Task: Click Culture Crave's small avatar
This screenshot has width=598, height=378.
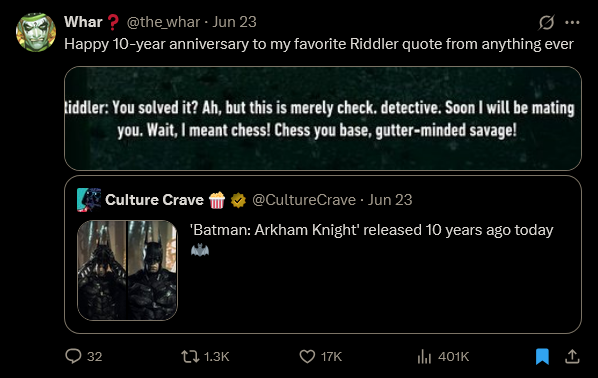Action: (x=89, y=199)
